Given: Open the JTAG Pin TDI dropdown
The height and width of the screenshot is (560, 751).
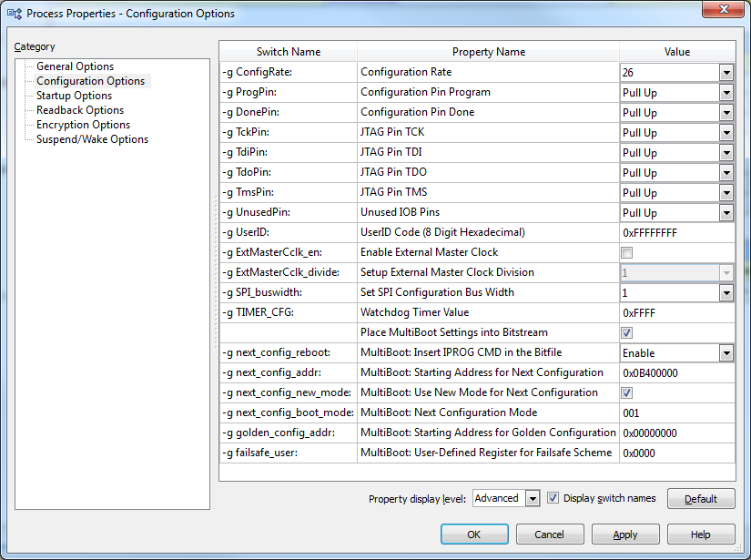Looking at the screenshot, I should [726, 153].
